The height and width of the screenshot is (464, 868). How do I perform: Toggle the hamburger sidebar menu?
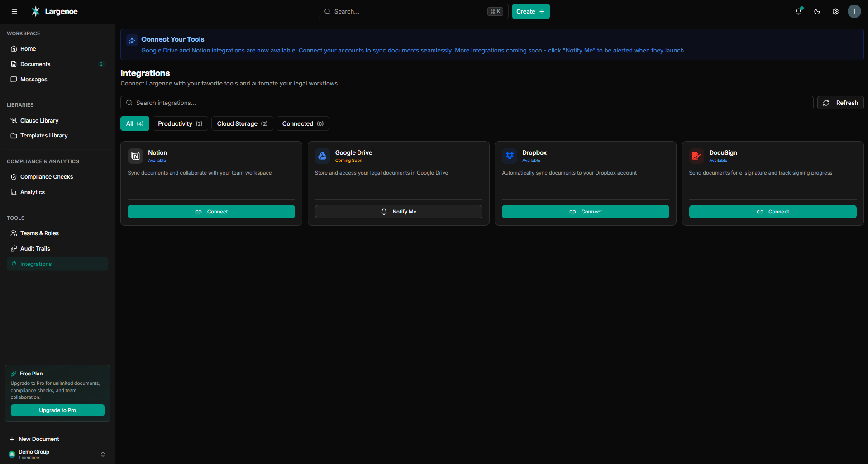point(14,11)
